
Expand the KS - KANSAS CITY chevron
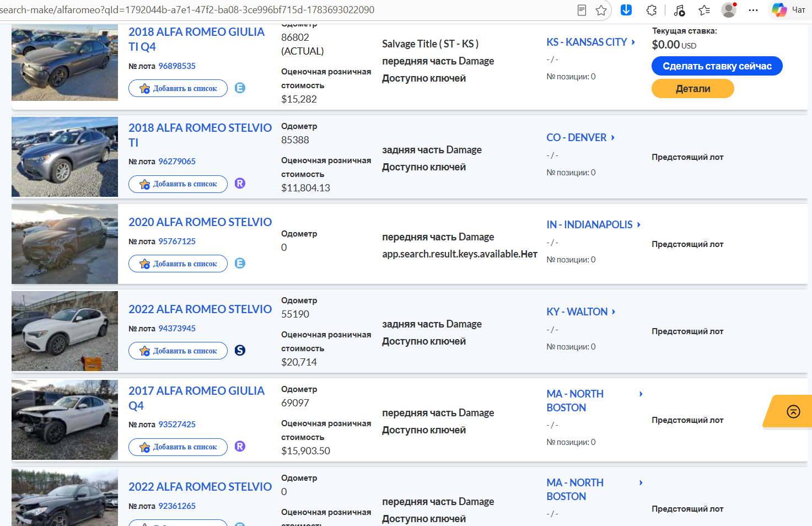pos(633,42)
